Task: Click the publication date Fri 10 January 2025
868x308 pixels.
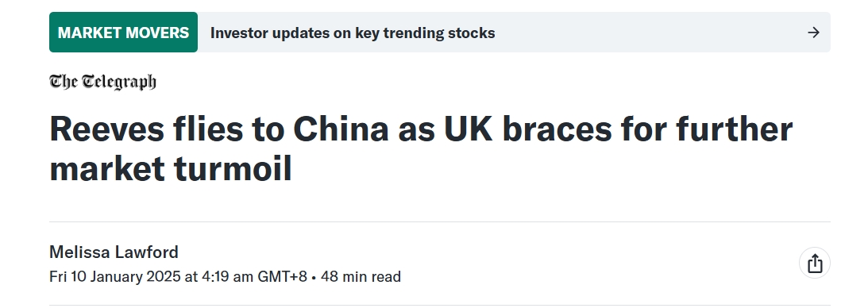Action: tap(115, 276)
